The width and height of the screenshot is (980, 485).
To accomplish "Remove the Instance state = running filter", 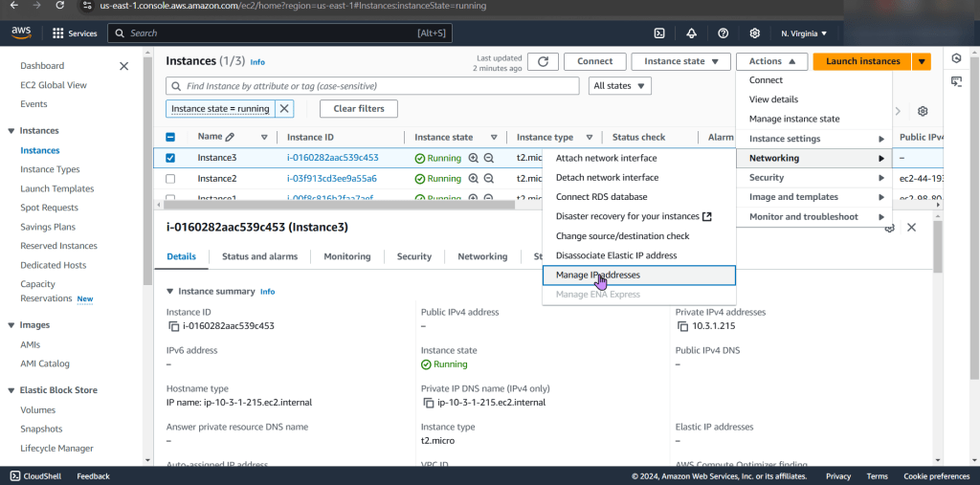I will (x=284, y=109).
